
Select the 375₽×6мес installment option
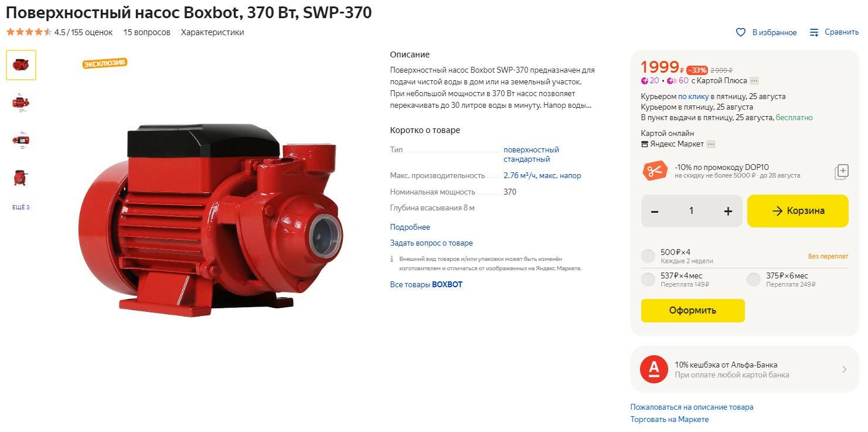754,280
